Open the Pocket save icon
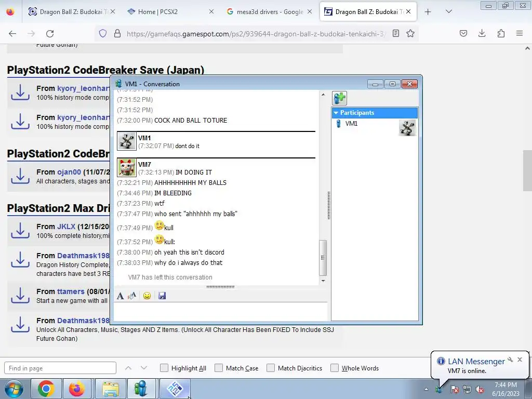Viewport: 532px width, 399px height. [x=463, y=33]
